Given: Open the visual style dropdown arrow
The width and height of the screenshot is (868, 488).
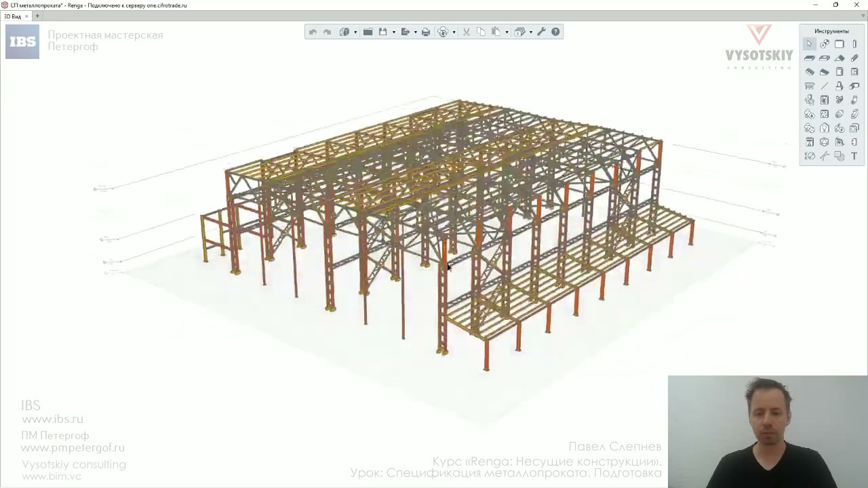Looking at the screenshot, I should (x=355, y=32).
